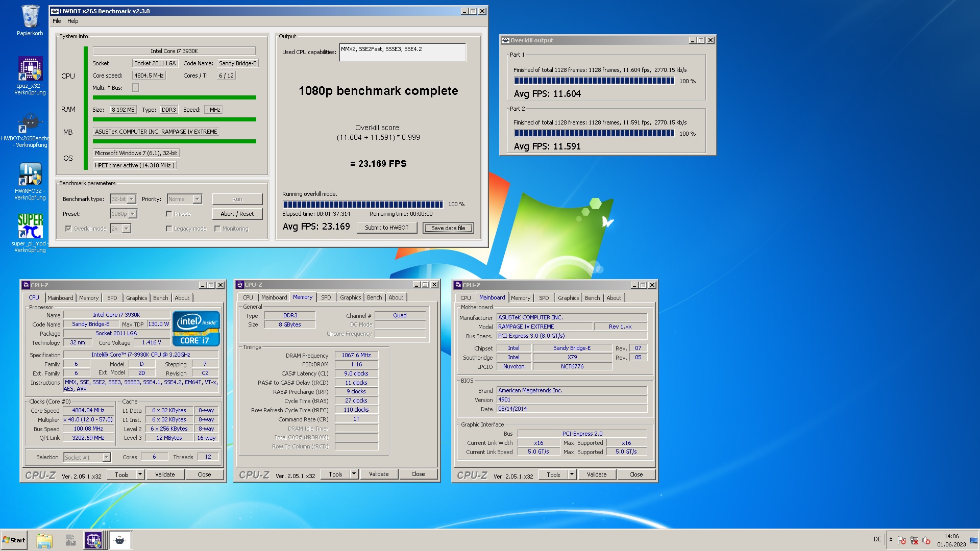
Task: Click the Memory CPU-Z window title icon
Action: tap(240, 285)
